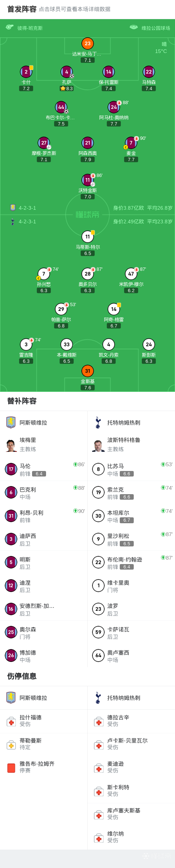
Task: Open 布伦南-约翰逊 substitute row
Action: click(x=131, y=562)
